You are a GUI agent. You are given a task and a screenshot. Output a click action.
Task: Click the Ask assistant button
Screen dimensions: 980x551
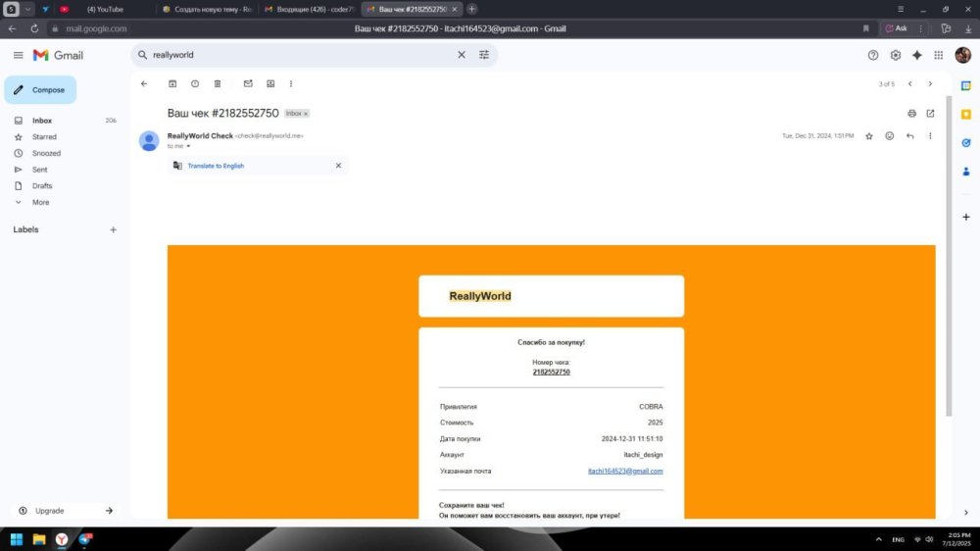click(x=897, y=28)
